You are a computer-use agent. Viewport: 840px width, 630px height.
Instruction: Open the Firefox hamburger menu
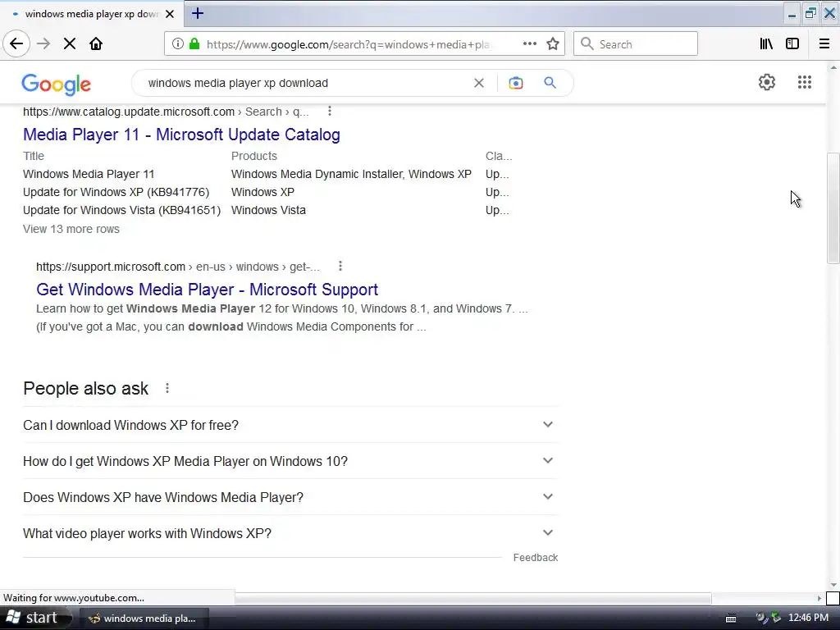tap(824, 44)
